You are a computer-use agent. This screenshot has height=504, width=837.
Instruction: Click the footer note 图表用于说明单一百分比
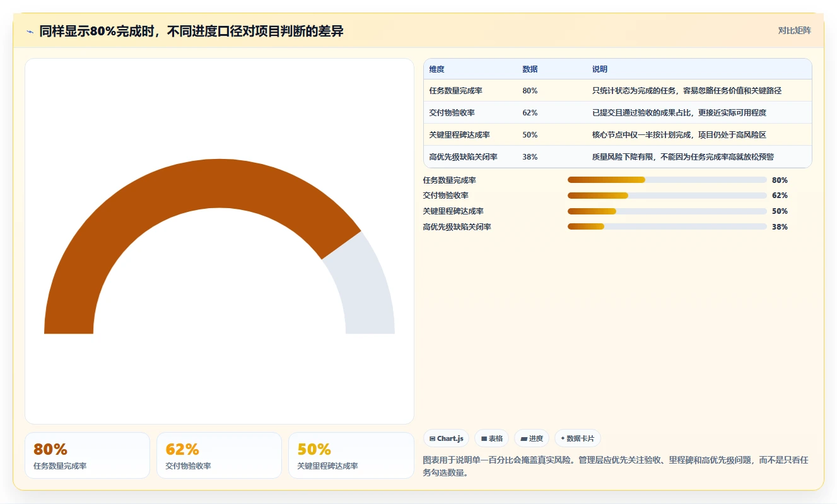(x=615, y=466)
